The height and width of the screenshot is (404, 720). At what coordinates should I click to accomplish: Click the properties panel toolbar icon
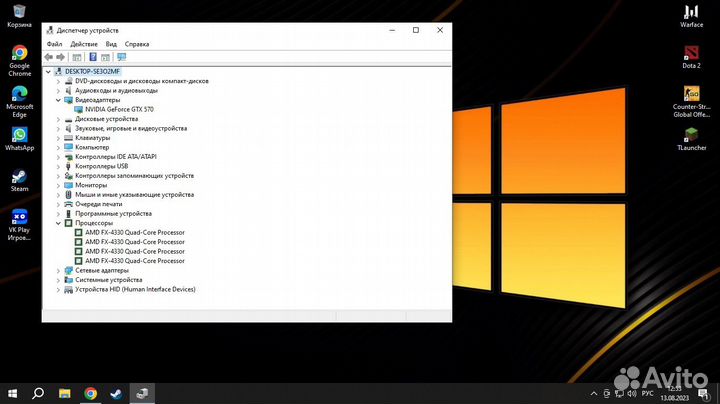[105, 57]
